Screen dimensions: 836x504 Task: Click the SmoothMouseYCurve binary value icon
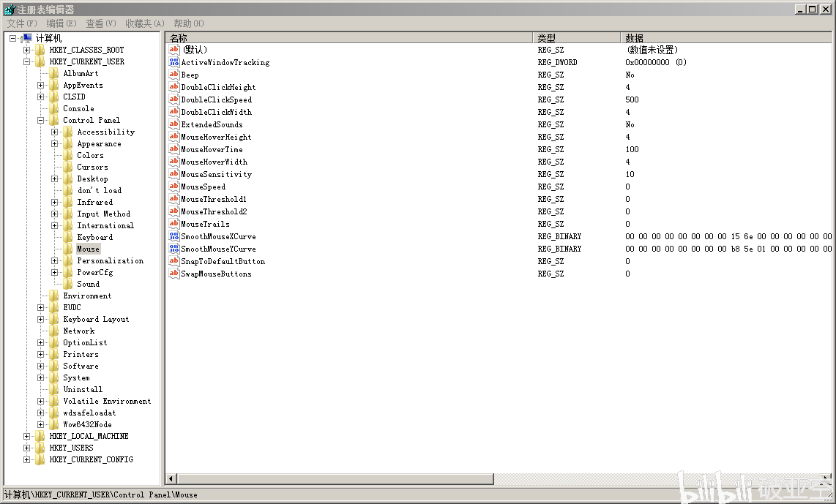pyautogui.click(x=173, y=249)
